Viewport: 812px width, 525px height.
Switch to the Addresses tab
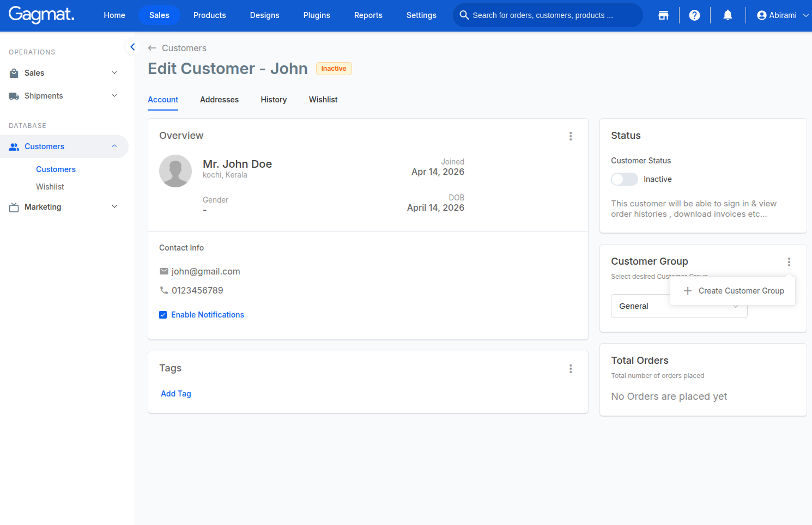pyautogui.click(x=219, y=100)
